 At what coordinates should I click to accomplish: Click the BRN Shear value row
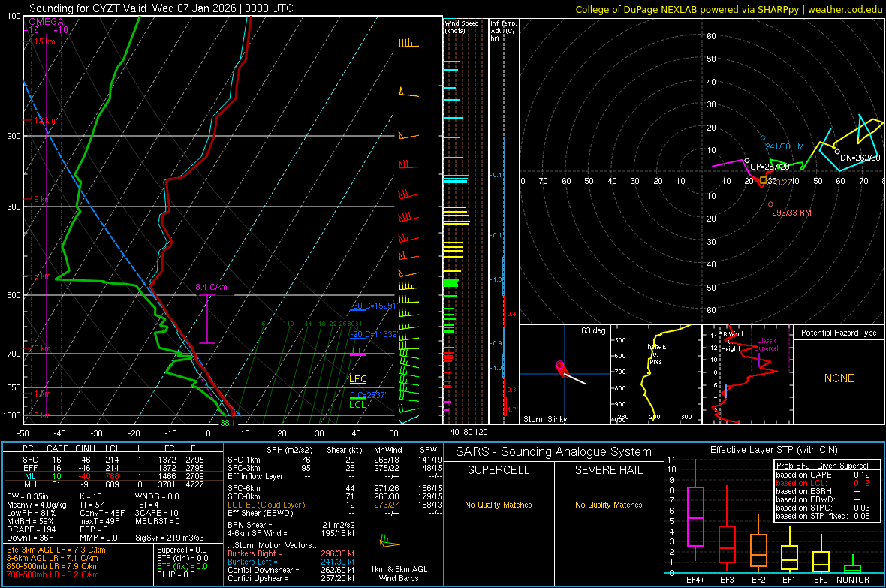[x=291, y=525]
